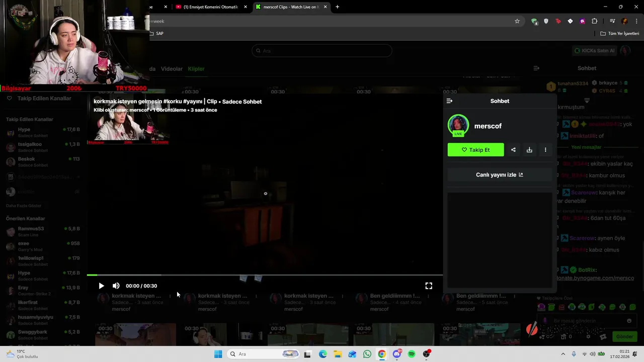Focus the Kick search field Ara
The width and height of the screenshot is (644, 362).
(322, 51)
